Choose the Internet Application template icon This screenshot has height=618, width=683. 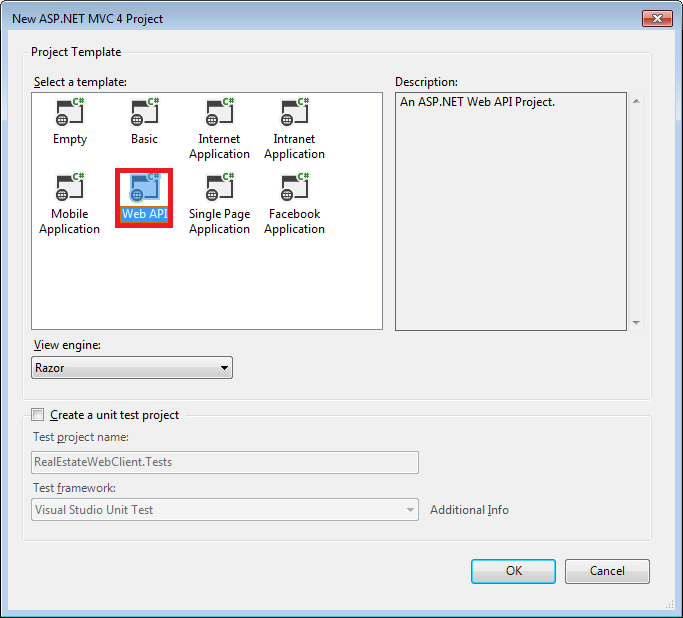pos(220,111)
